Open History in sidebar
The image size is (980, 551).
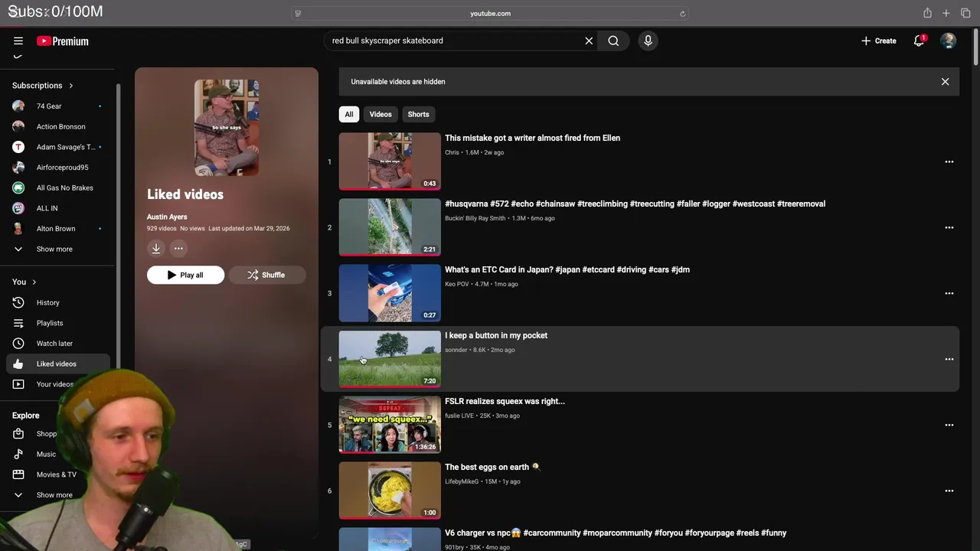point(57,302)
